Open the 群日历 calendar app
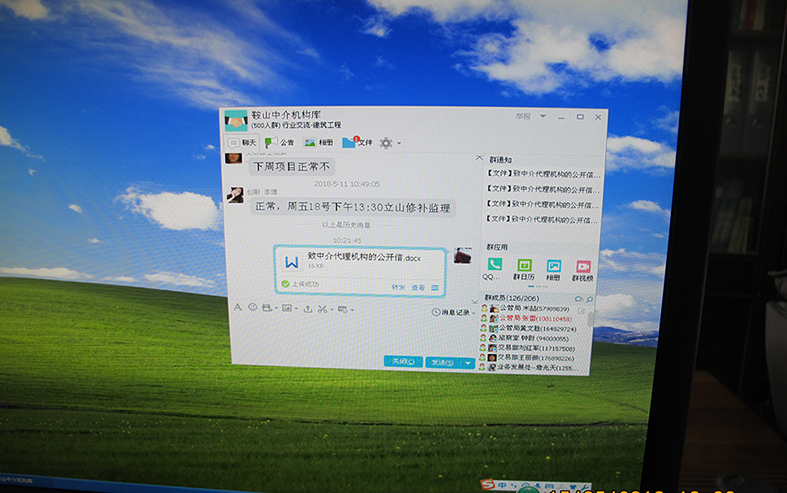This screenshot has width=787, height=493. click(523, 267)
